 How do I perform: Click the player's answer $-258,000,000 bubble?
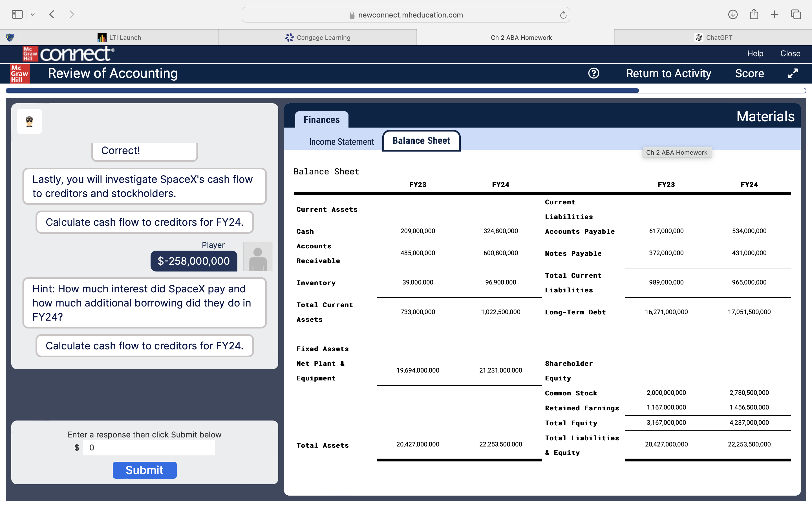pyautogui.click(x=194, y=261)
